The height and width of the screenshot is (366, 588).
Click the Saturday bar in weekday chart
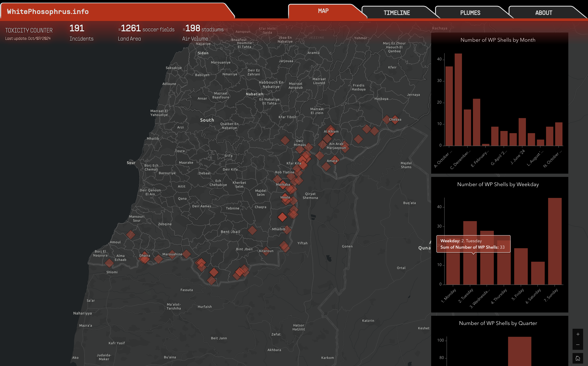coord(538,273)
